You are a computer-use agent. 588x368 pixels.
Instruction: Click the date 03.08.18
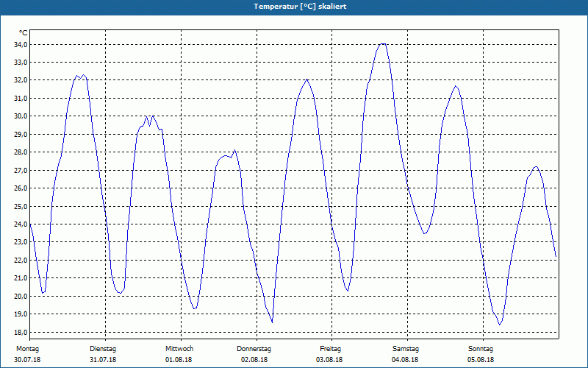coord(329,360)
